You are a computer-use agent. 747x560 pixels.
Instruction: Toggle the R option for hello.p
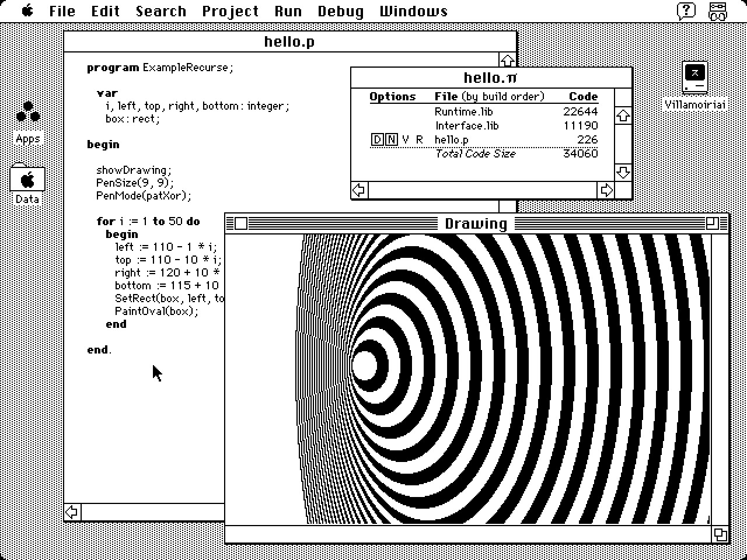419,139
